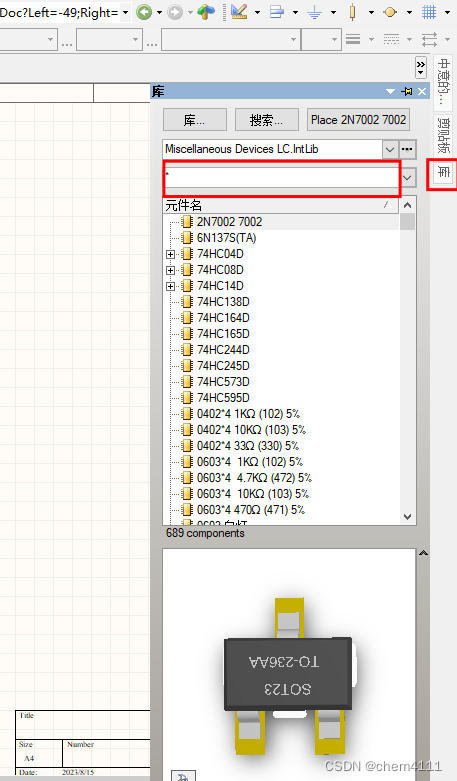
Task: Select component 74HC164D
Action: 223,318
